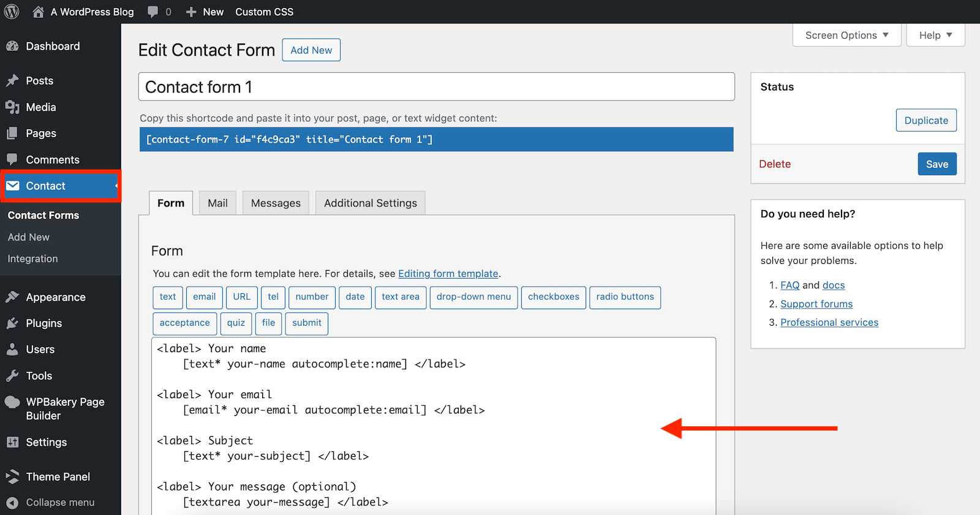Click the Contact form 1 title field
The image size is (980, 515).
(437, 87)
